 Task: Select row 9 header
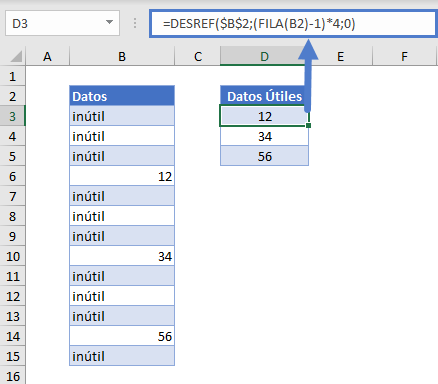tap(13, 236)
